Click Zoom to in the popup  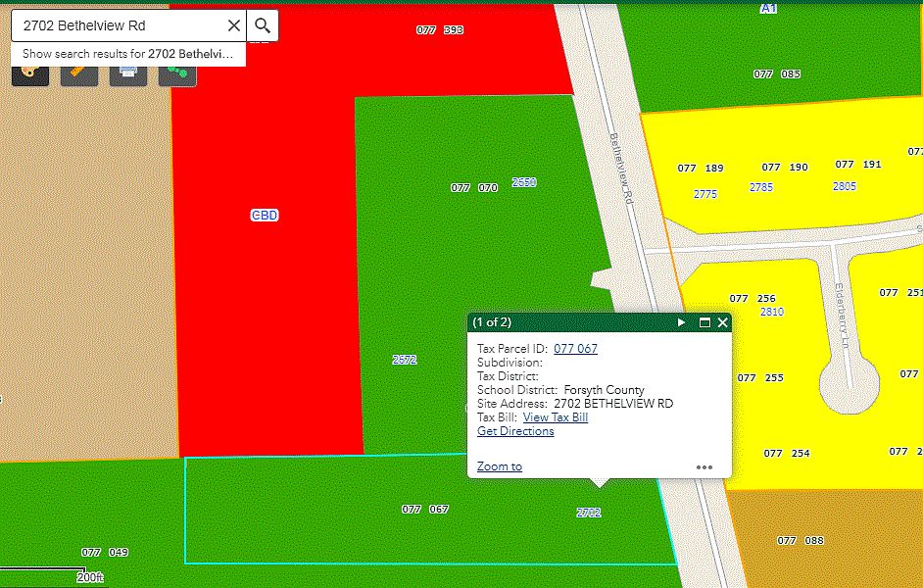point(500,466)
